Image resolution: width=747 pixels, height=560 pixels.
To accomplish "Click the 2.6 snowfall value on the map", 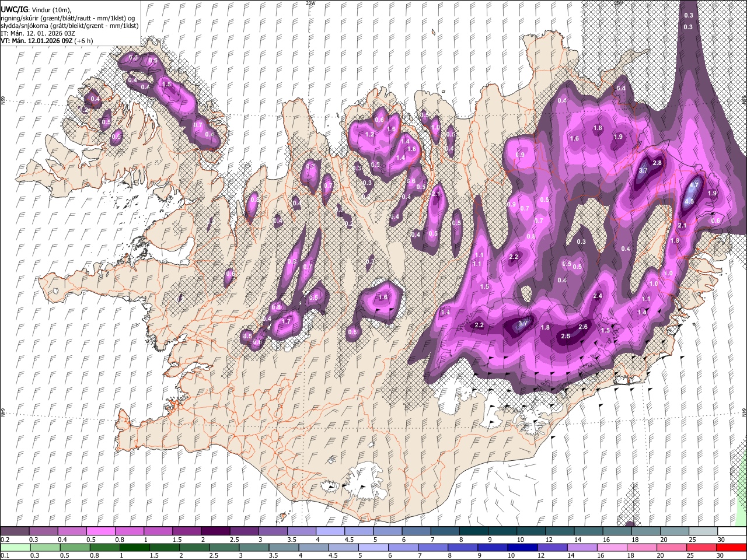I will [x=583, y=327].
